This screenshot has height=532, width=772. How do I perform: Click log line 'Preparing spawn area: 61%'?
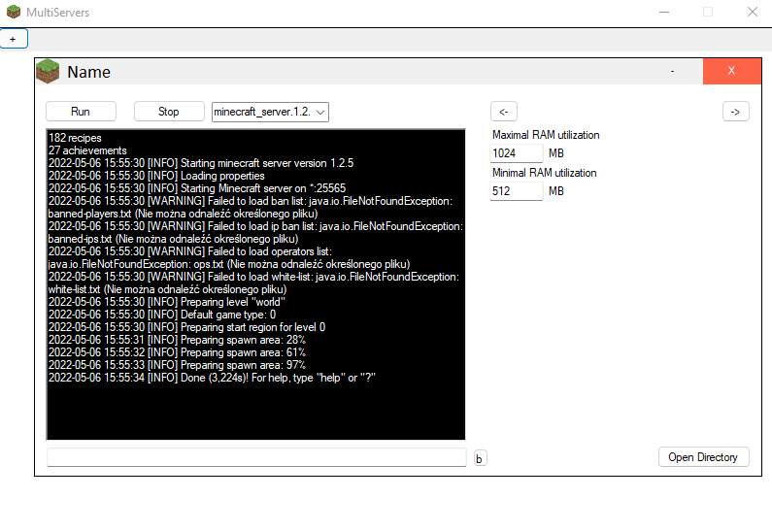click(x=177, y=352)
